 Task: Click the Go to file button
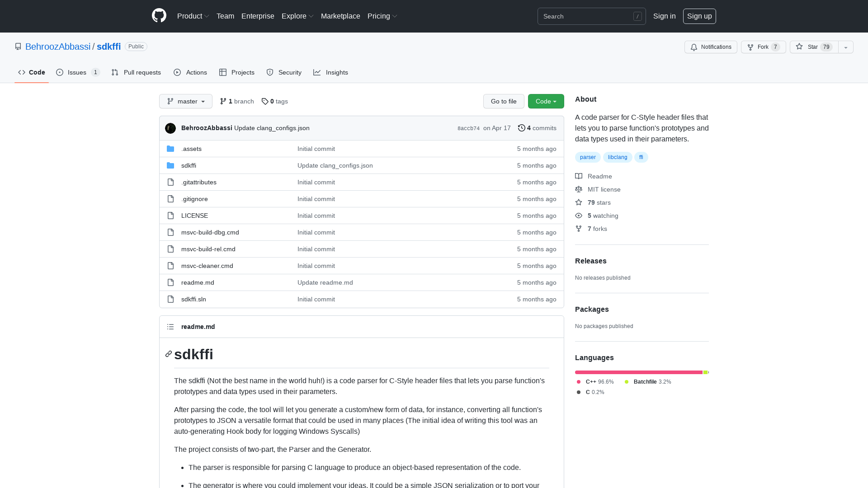pos(504,101)
